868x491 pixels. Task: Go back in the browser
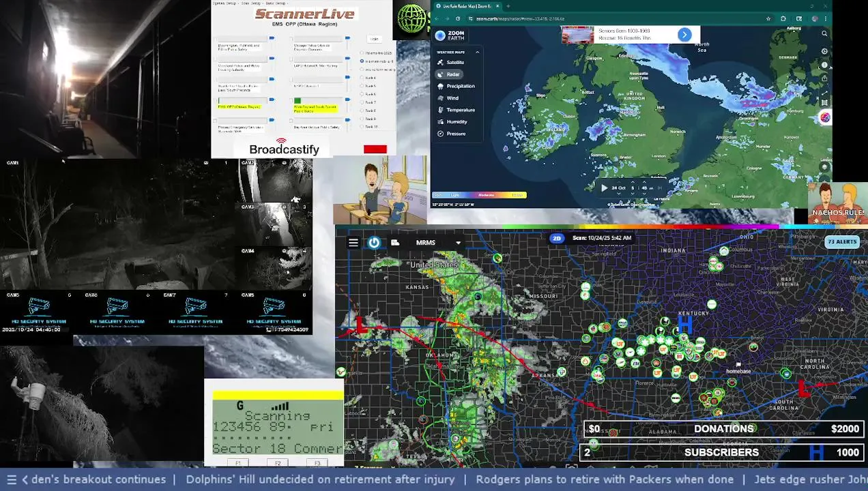(x=438, y=19)
